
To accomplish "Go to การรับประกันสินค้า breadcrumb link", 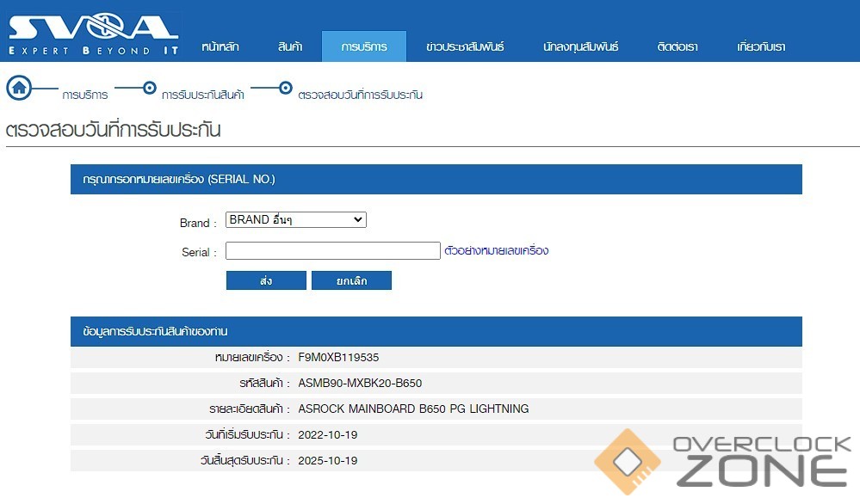I will pos(203,95).
